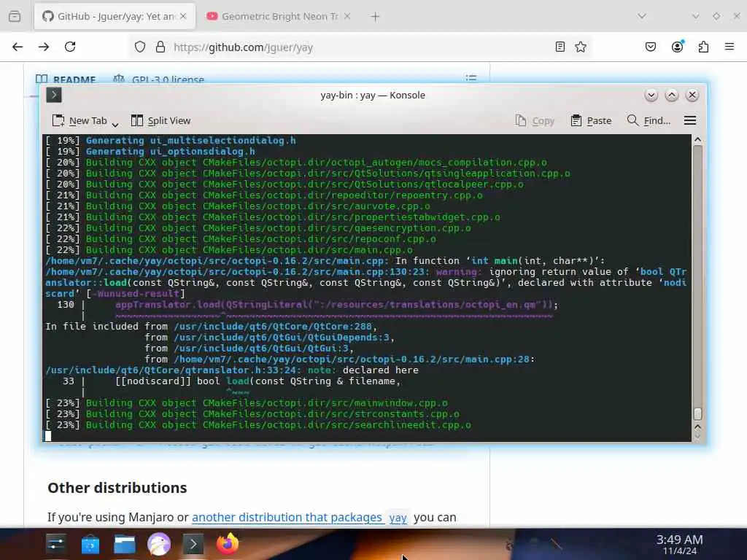Open the Firefox extensions puzzle icon
Viewport: 747px width, 560px height.
pyautogui.click(x=703, y=47)
